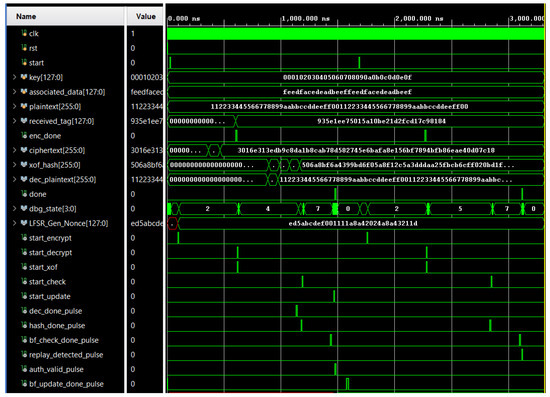
Task: Click the auth_valid_pulse signal icon
Action: click(x=24, y=369)
